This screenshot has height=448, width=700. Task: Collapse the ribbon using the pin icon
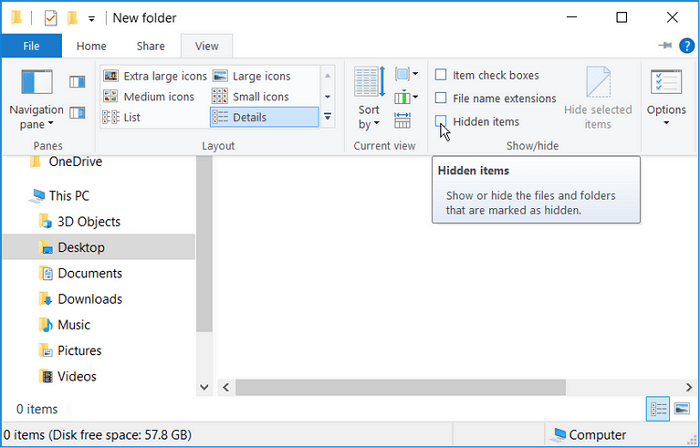[665, 46]
